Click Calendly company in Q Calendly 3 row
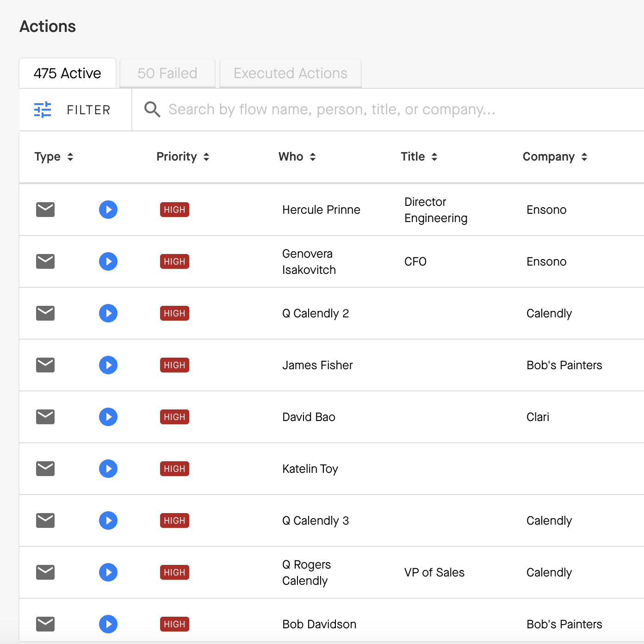Image resolution: width=644 pixels, height=644 pixels. (x=549, y=520)
